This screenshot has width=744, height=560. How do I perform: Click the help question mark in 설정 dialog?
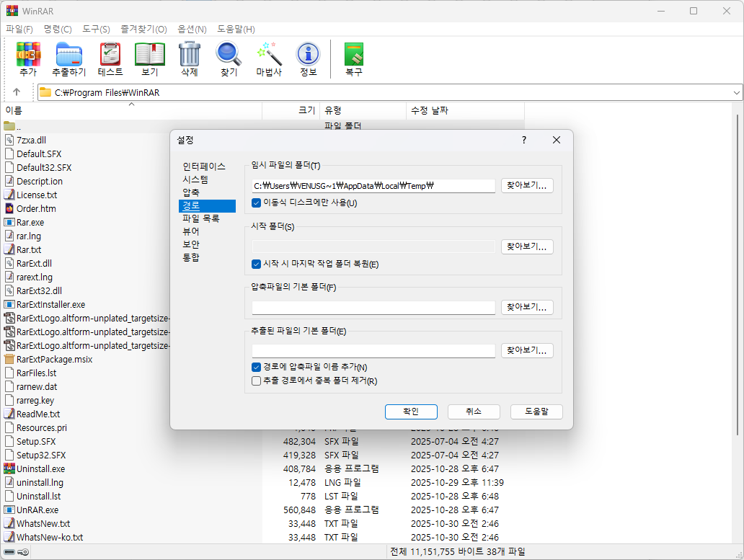[524, 140]
